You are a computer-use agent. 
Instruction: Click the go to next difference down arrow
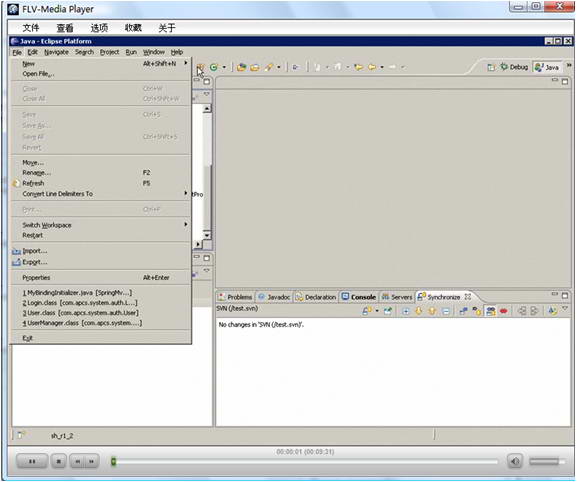tap(419, 311)
